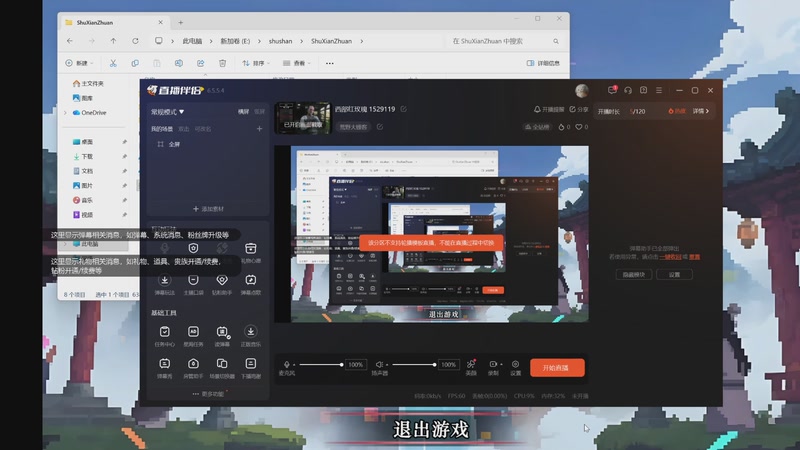This screenshot has width=800, height=450.
Task: Click the shield star icon in interactive tools
Action: (193, 248)
